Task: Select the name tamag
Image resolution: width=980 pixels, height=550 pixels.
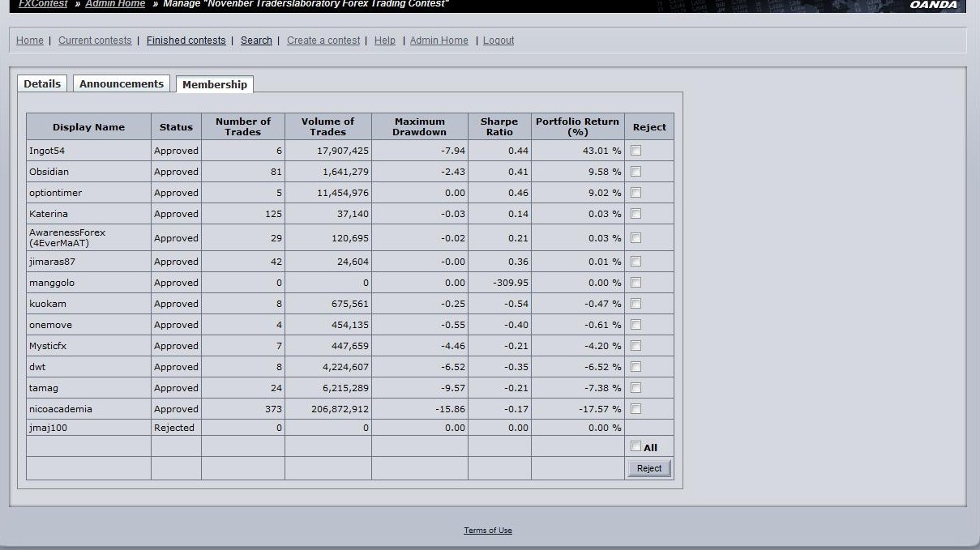Action: click(44, 388)
